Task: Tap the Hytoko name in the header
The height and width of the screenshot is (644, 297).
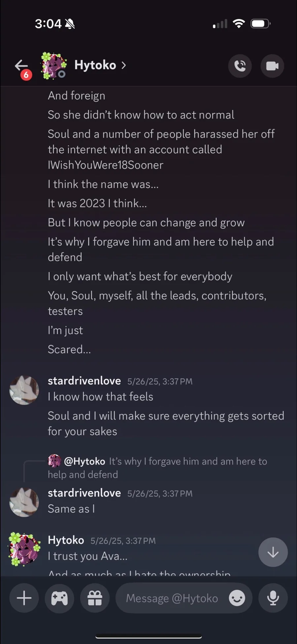Action: pos(95,65)
